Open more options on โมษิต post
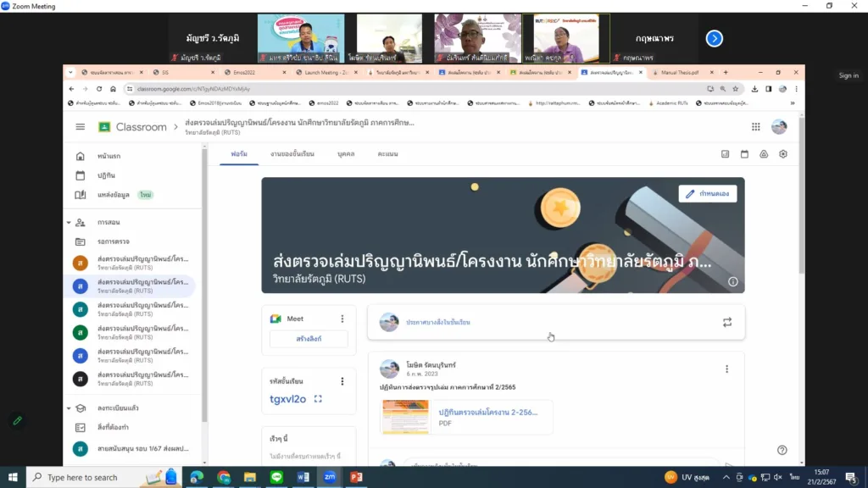 click(x=726, y=369)
